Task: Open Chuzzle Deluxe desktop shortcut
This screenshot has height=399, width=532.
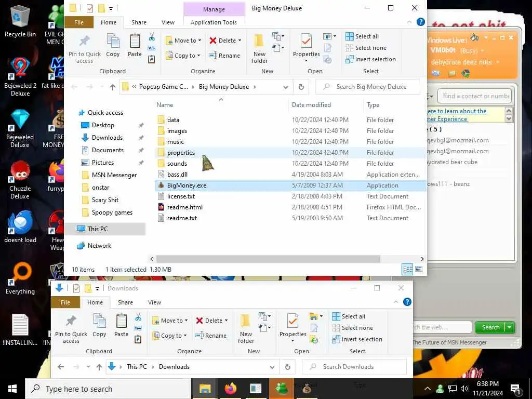Action: coord(20,179)
